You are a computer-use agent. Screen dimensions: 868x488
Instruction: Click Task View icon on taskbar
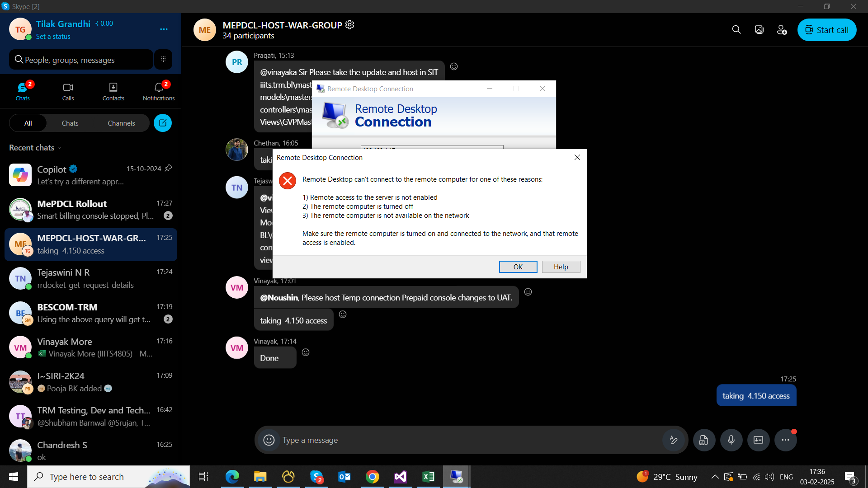[203, 477]
